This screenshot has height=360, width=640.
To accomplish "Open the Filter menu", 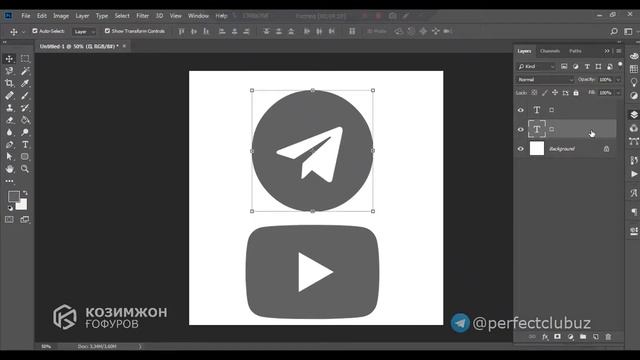I will (x=142, y=16).
